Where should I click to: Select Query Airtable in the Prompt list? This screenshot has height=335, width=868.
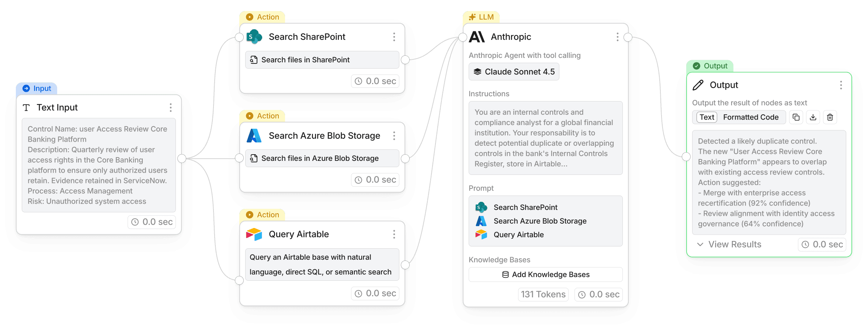[x=518, y=235]
